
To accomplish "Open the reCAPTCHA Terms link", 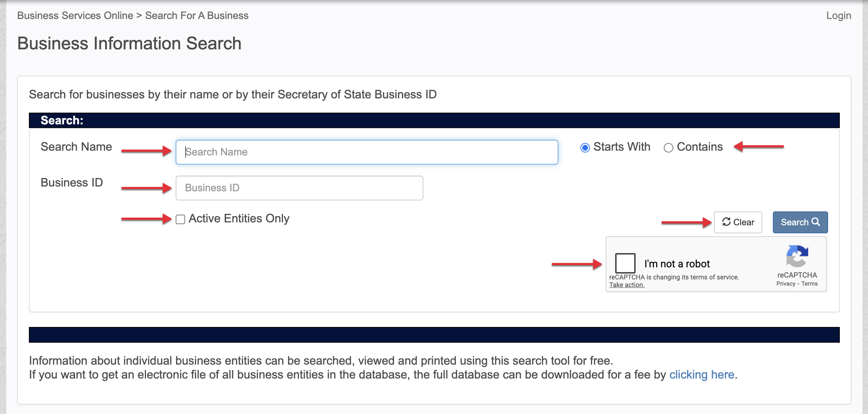I will [809, 284].
